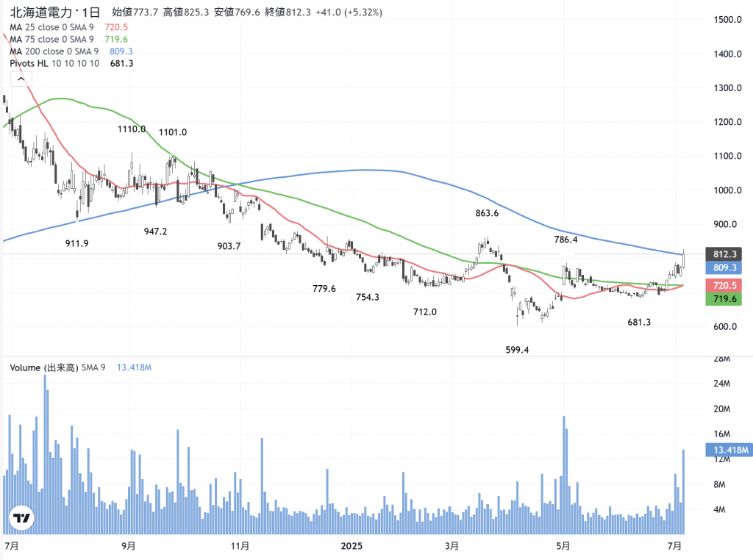This screenshot has height=560, width=753.
Task: Click the 754.3 pivot low label
Action: [x=368, y=297]
